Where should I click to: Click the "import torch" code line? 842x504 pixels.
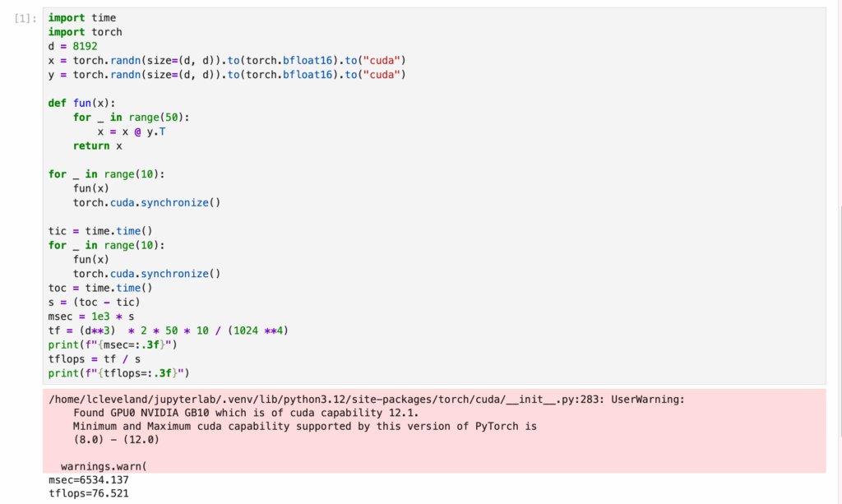click(85, 32)
